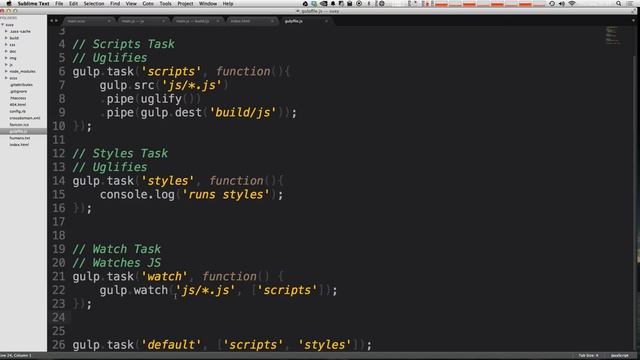Click the JavaScript syntax selector in status bar
The image size is (640, 360).
620,356
